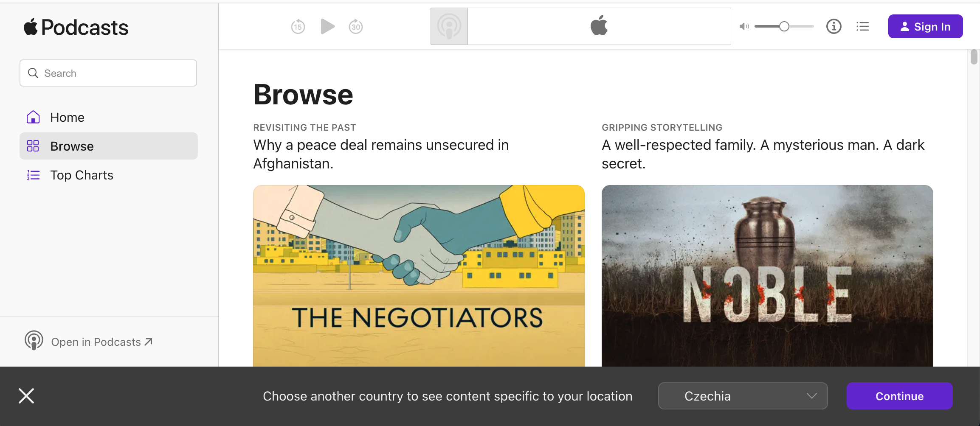The height and width of the screenshot is (426, 980).
Task: Show the playback queue list icon
Action: point(863,27)
